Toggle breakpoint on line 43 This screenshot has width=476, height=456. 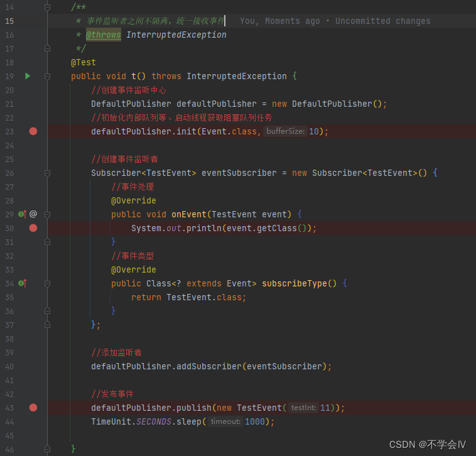pyautogui.click(x=33, y=408)
